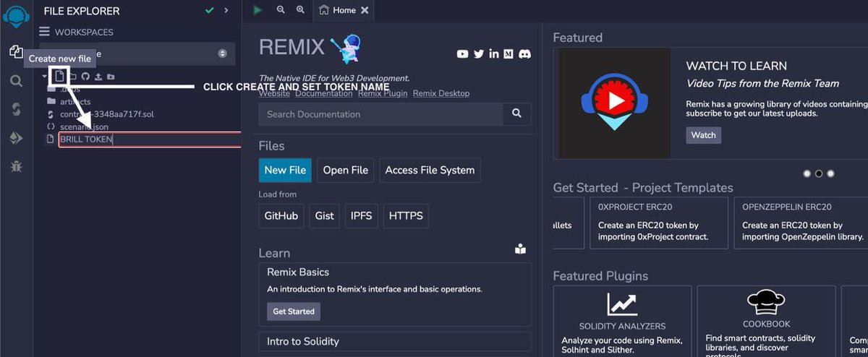Click the BRILL TOKEN filename input field
The width and height of the screenshot is (868, 357).
150,139
